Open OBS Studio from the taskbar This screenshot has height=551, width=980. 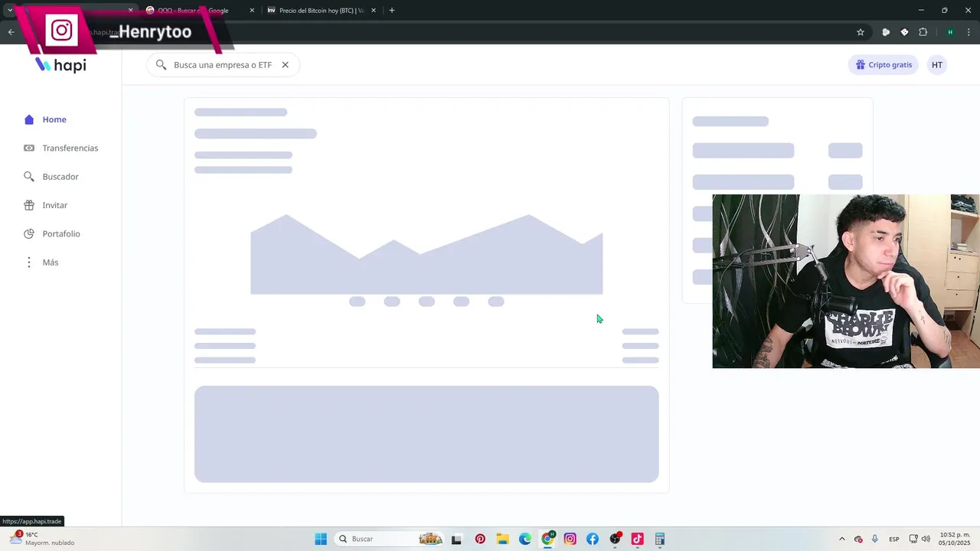tap(615, 540)
